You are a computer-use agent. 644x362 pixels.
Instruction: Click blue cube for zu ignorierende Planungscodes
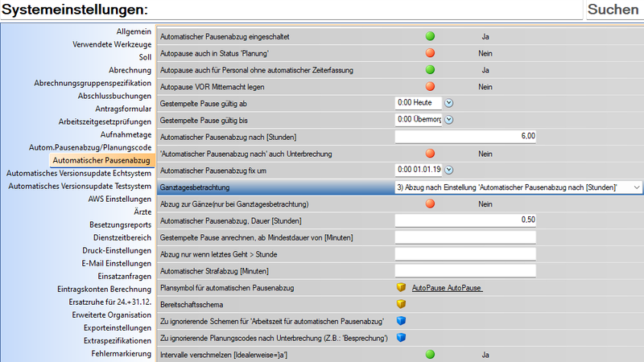401,338
